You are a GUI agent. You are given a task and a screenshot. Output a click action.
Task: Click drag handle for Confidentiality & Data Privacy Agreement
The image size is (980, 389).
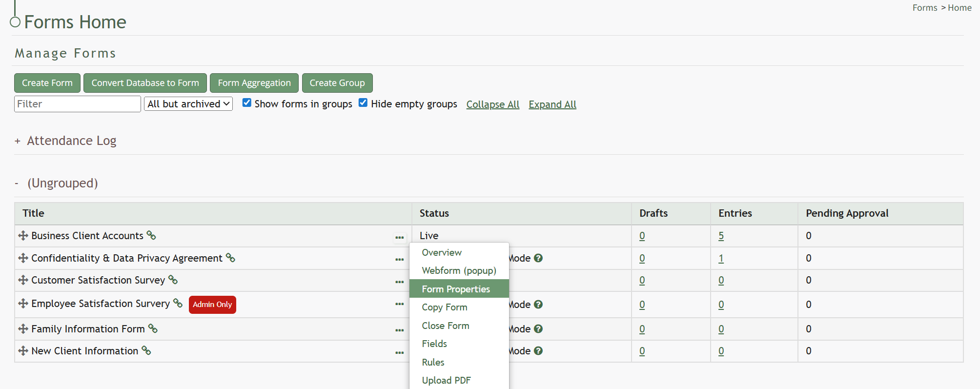tap(23, 258)
